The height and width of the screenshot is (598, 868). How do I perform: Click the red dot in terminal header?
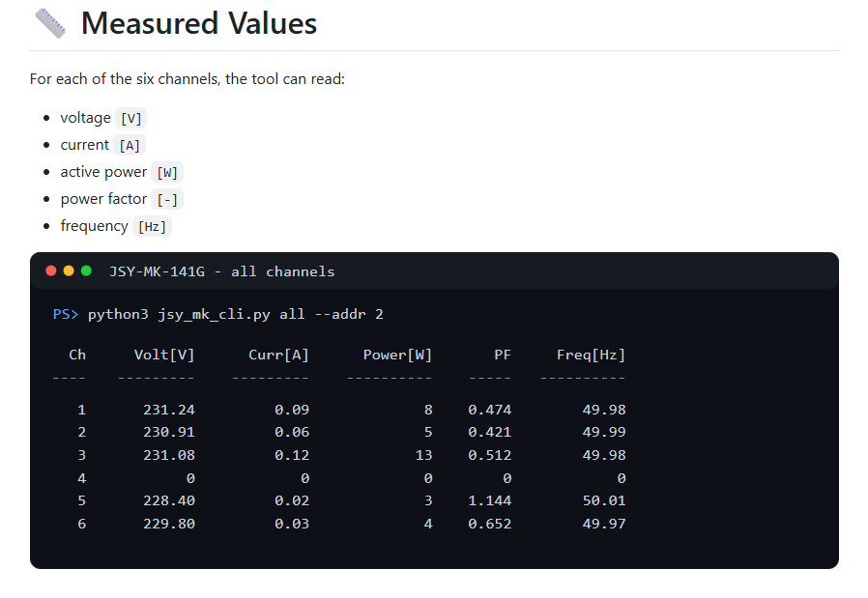pyautogui.click(x=51, y=271)
